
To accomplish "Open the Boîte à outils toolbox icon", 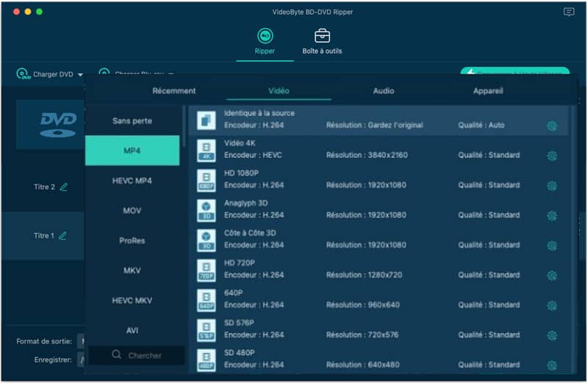I will pos(322,36).
